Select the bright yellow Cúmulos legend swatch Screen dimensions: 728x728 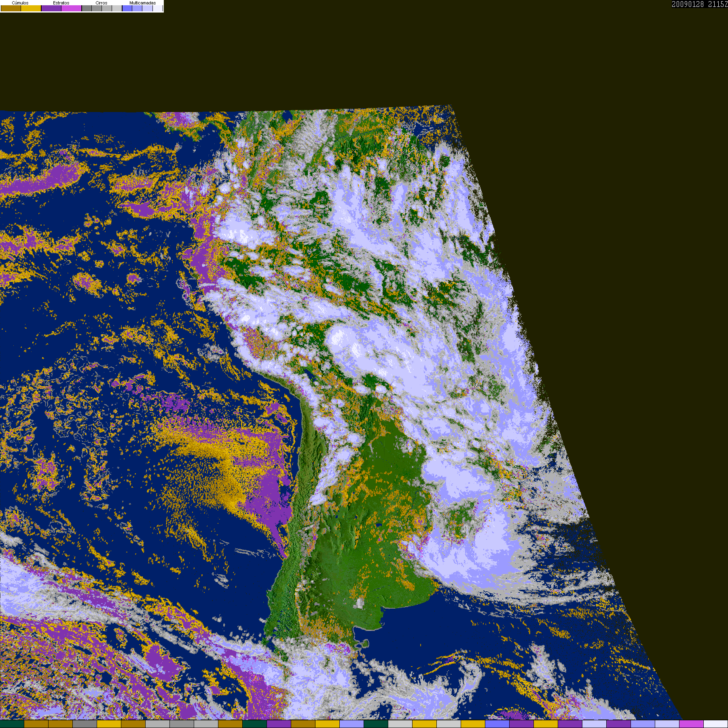pyautogui.click(x=31, y=8)
